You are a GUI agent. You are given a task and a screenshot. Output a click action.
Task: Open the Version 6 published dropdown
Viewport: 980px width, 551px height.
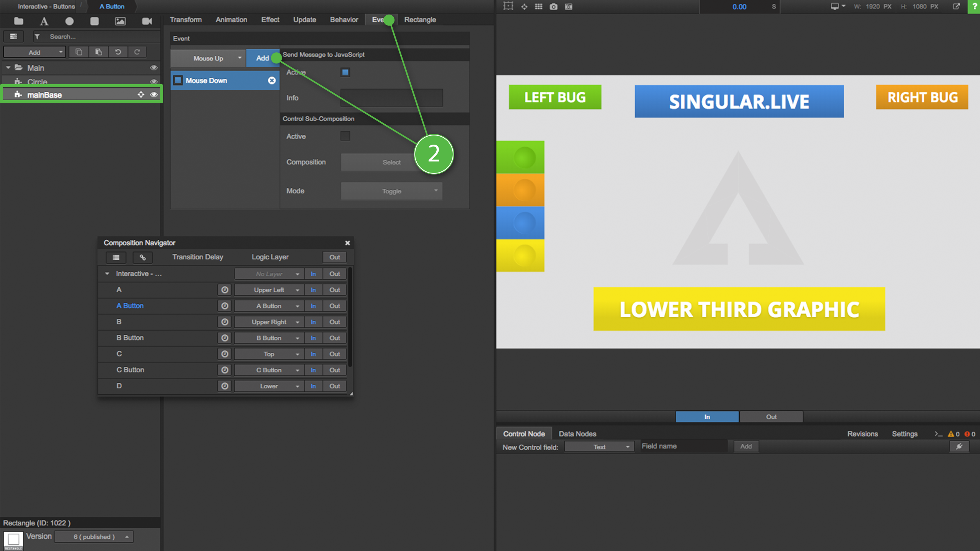tap(94, 536)
